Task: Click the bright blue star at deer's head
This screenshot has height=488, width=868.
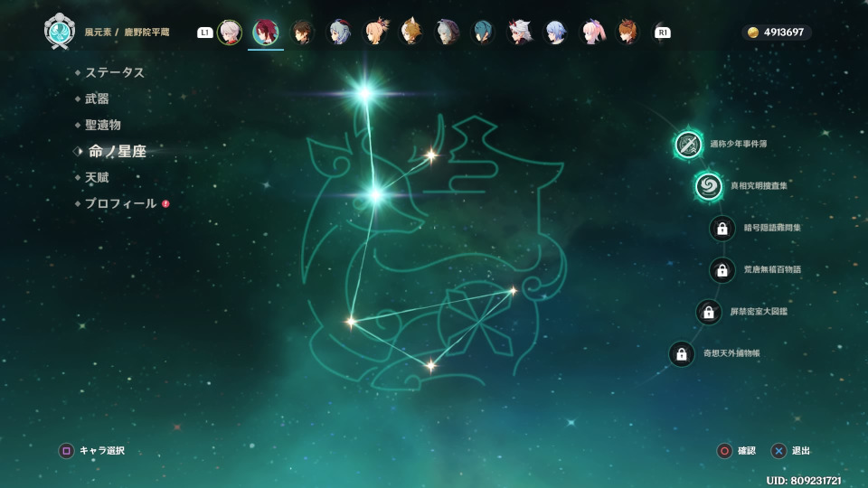Action: tap(376, 195)
